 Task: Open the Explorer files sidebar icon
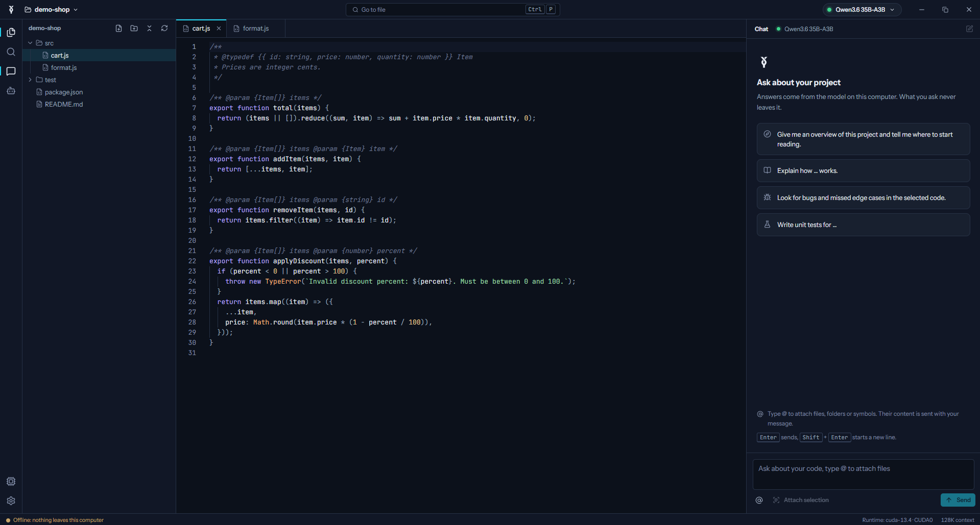point(11,32)
